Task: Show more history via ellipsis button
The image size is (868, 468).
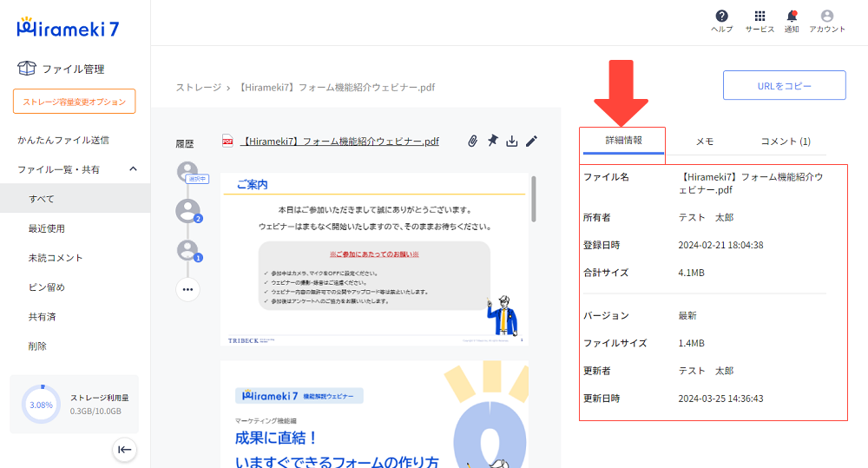Action: (187, 289)
